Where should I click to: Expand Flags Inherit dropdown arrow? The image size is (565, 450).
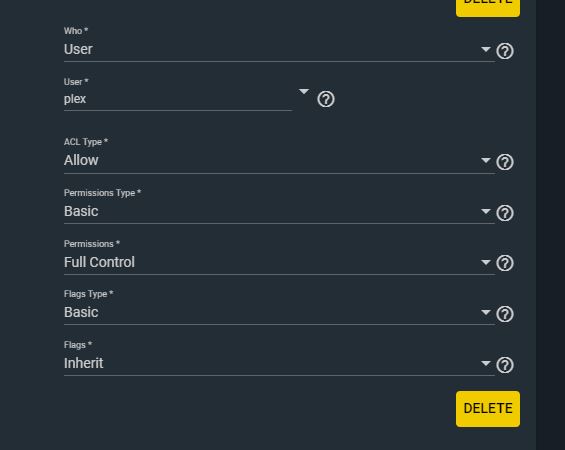pyautogui.click(x=486, y=363)
